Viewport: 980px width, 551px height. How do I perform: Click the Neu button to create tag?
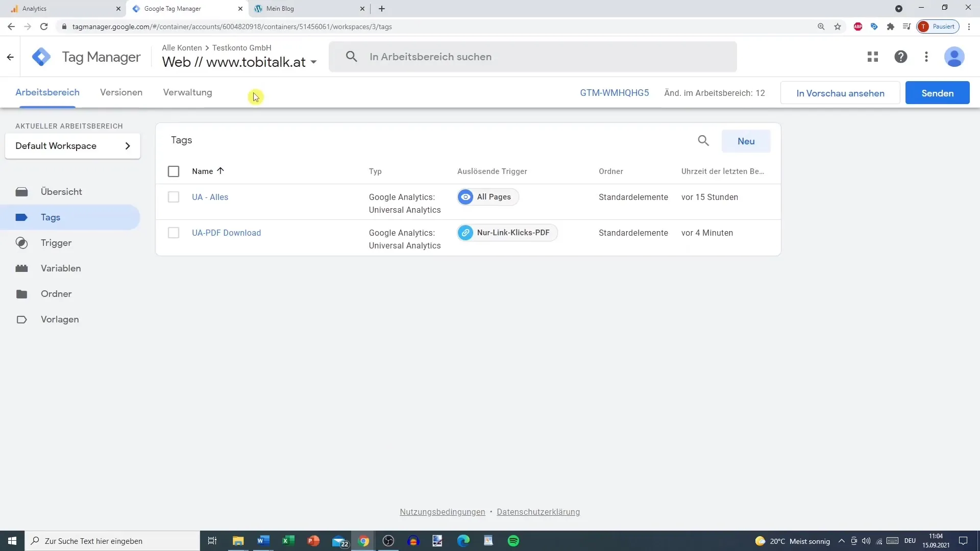click(746, 141)
